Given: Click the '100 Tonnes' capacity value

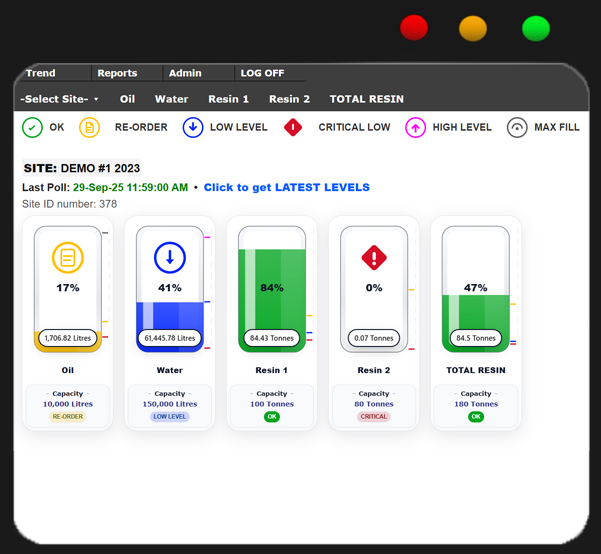Looking at the screenshot, I should pyautogui.click(x=272, y=404).
